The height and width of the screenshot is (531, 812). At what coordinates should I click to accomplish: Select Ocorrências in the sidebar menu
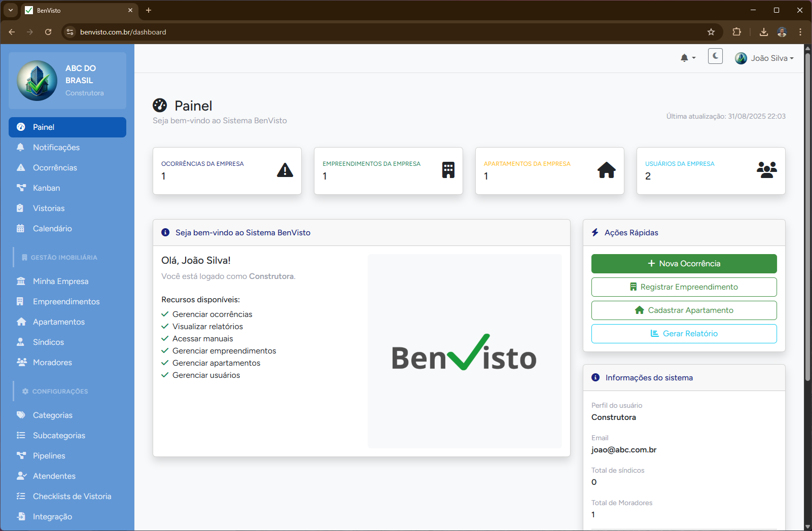54,167
